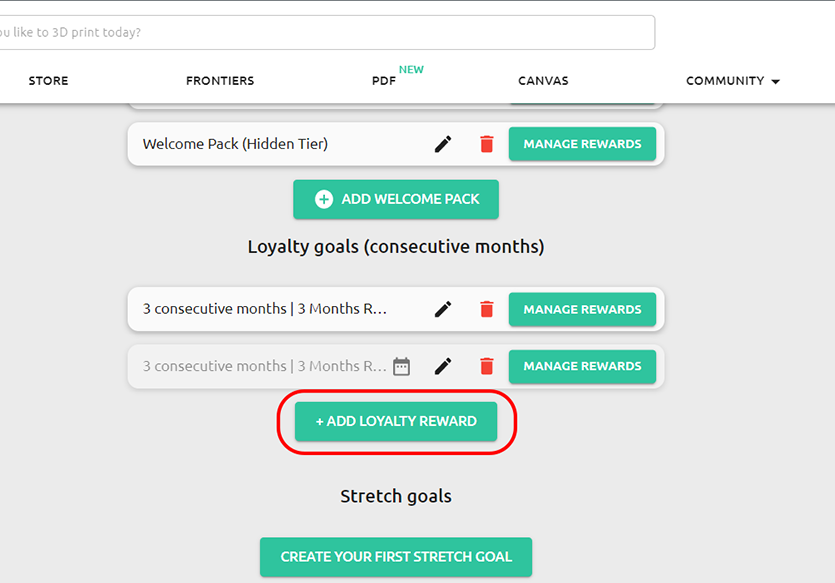Edit the second 3 consecutive months reward
Screen dimensions: 835x583
pos(442,366)
